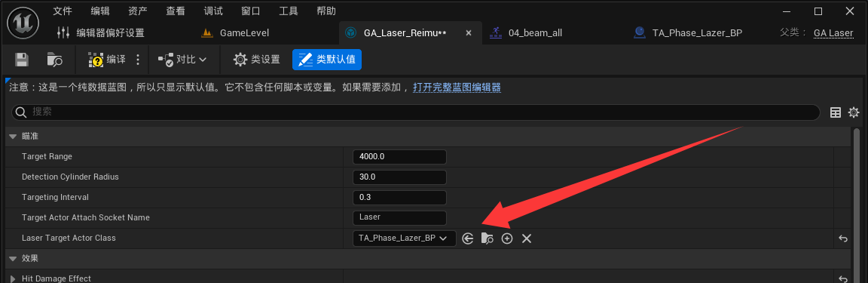Edit Target Actor Attach Socket Name field
868x283 pixels.
pos(399,217)
